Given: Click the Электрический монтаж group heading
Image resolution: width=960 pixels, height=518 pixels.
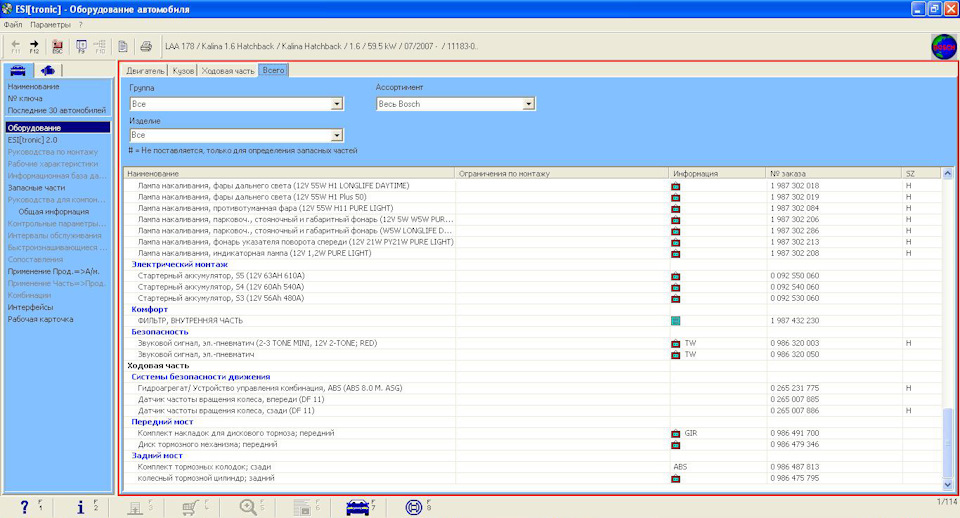Looking at the screenshot, I should tap(179, 265).
